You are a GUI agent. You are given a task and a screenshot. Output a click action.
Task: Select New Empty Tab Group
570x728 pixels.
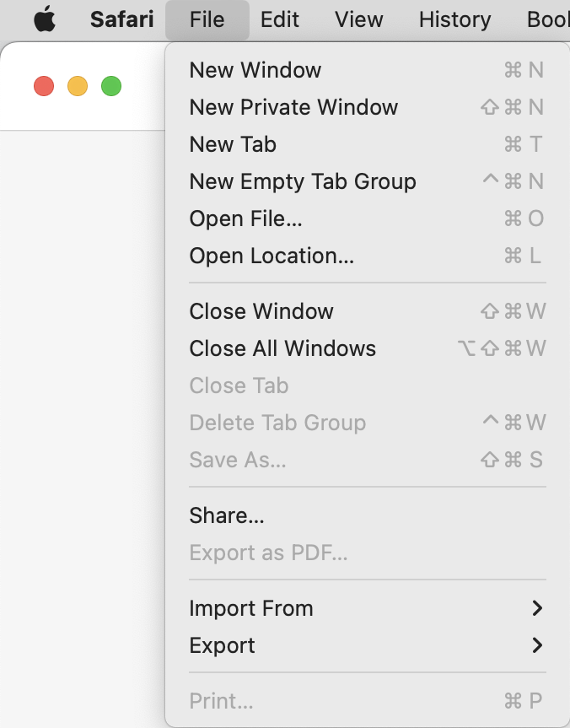[302, 181]
